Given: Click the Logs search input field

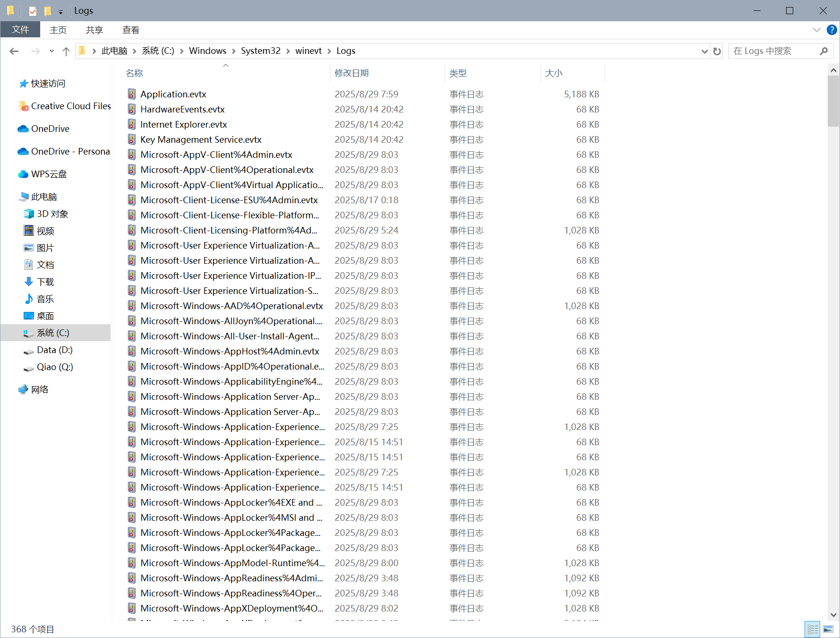Looking at the screenshot, I should pyautogui.click(x=774, y=51).
